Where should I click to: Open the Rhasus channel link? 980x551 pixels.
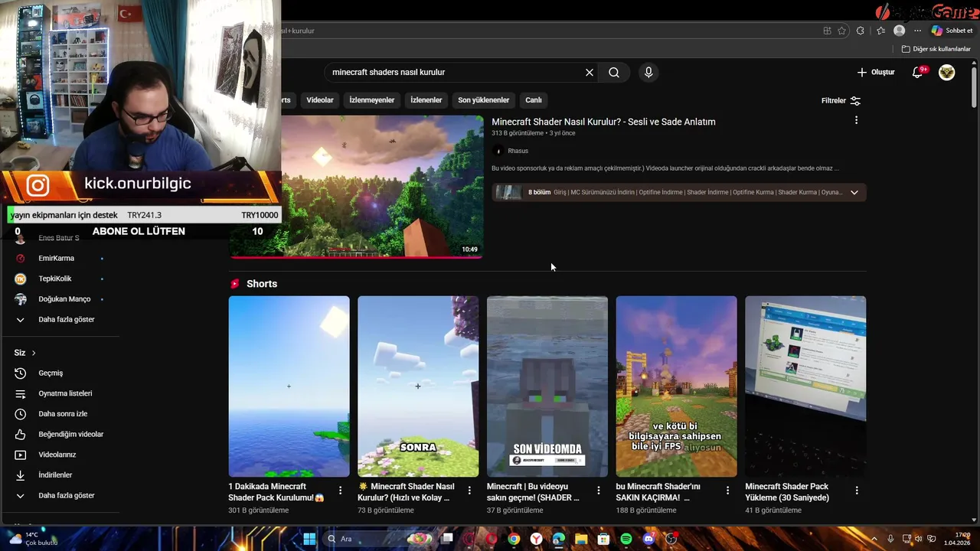518,151
